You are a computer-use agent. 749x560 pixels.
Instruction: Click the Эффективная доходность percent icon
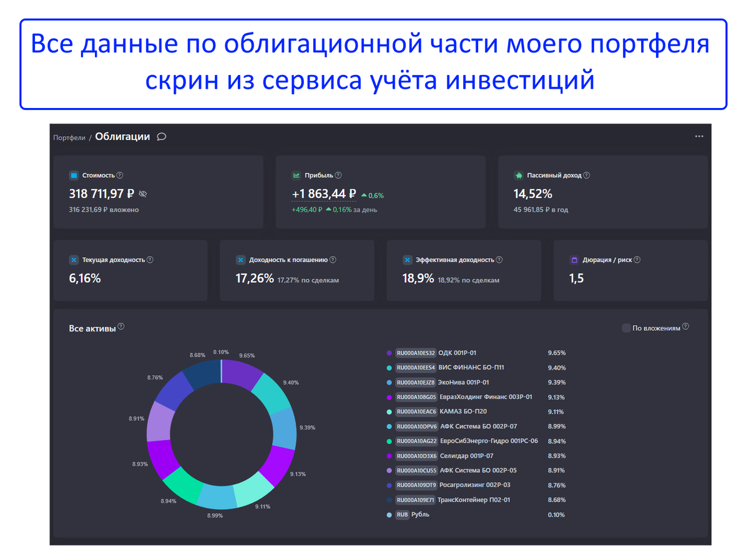click(x=407, y=260)
